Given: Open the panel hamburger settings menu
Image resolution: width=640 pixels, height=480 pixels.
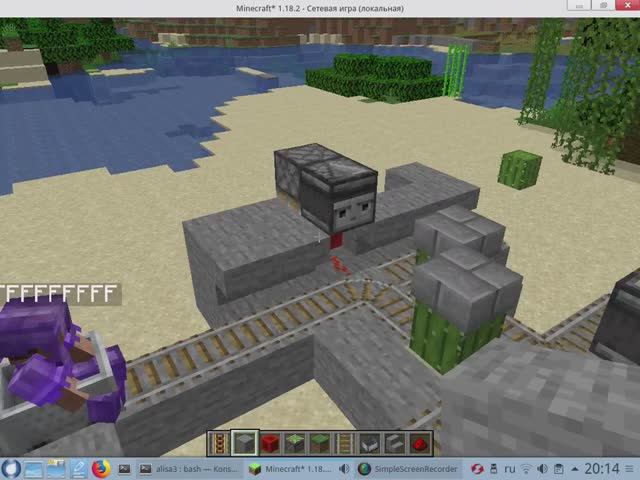Looking at the screenshot, I should click(631, 469).
